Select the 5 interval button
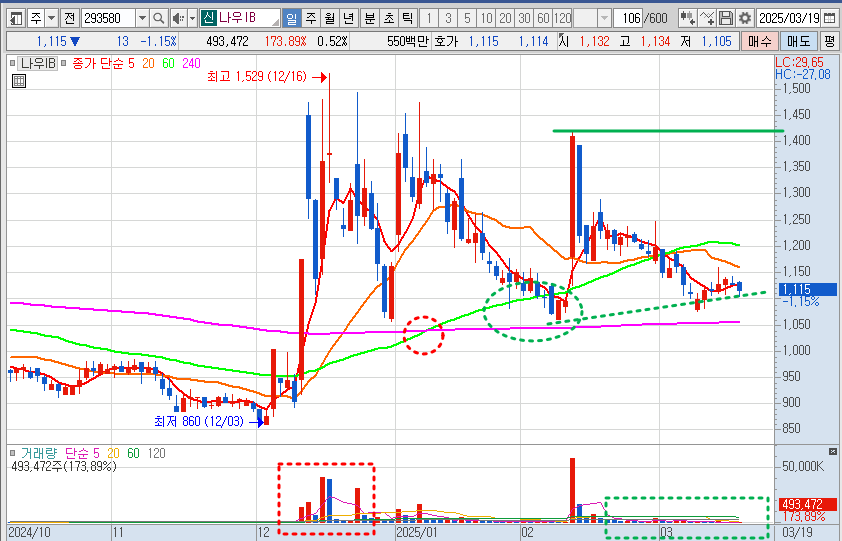Viewport: 842px width, 541px height. pyautogui.click(x=467, y=18)
